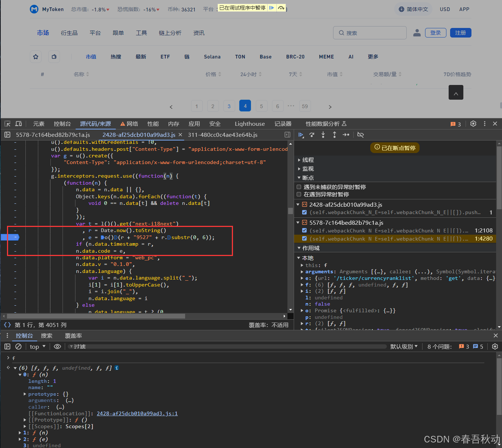502x448 pixels.
Task: Uncheck breakpoint at 1:4280
Action: point(304,238)
